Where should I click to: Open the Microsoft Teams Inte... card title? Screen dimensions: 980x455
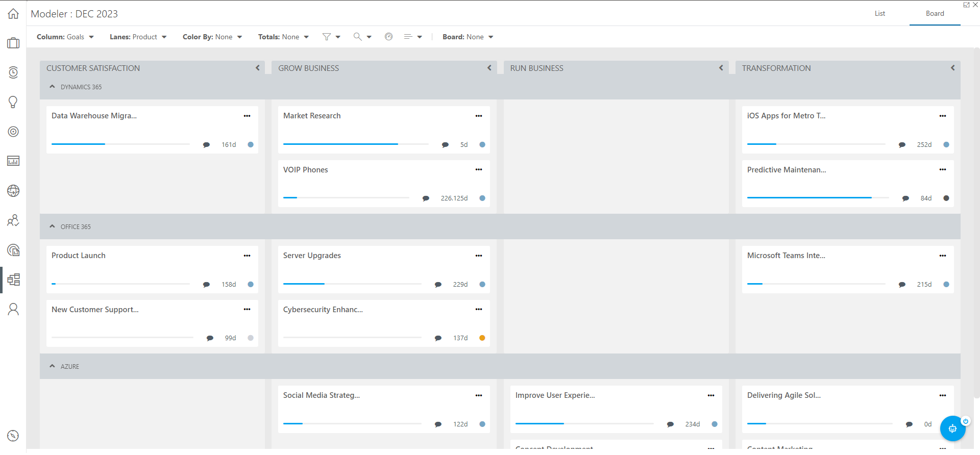[786, 256]
